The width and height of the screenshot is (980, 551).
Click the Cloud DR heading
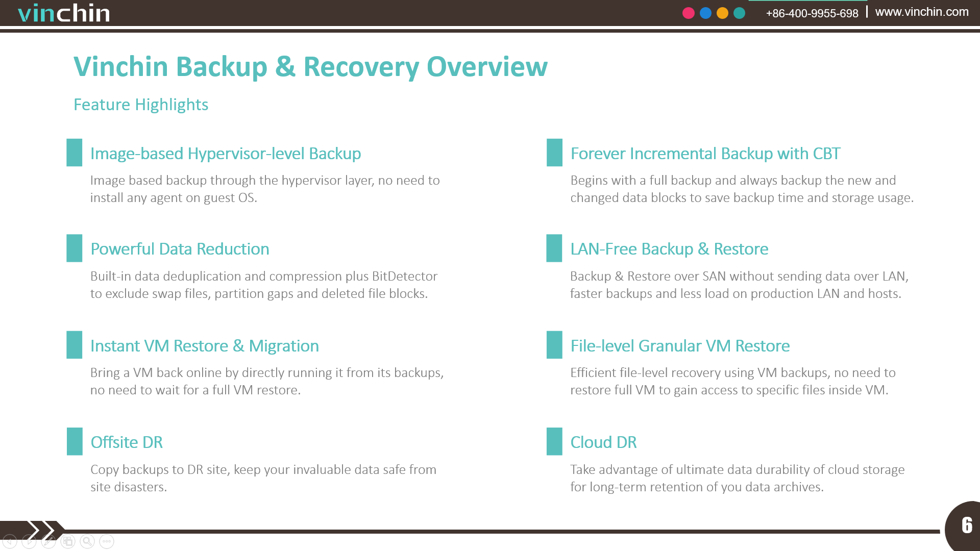(x=603, y=442)
